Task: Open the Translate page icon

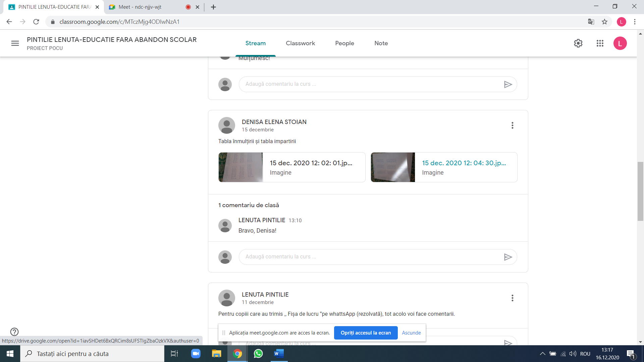Action: (x=591, y=22)
